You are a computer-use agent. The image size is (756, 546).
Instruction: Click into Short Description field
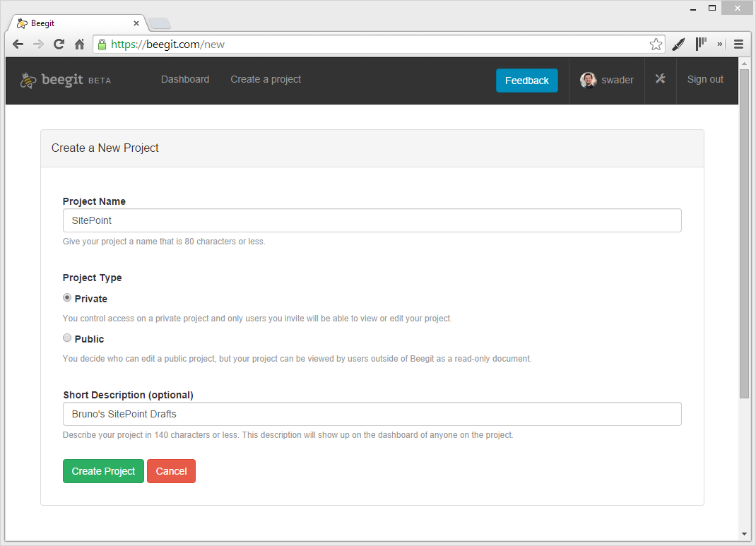pyautogui.click(x=372, y=414)
